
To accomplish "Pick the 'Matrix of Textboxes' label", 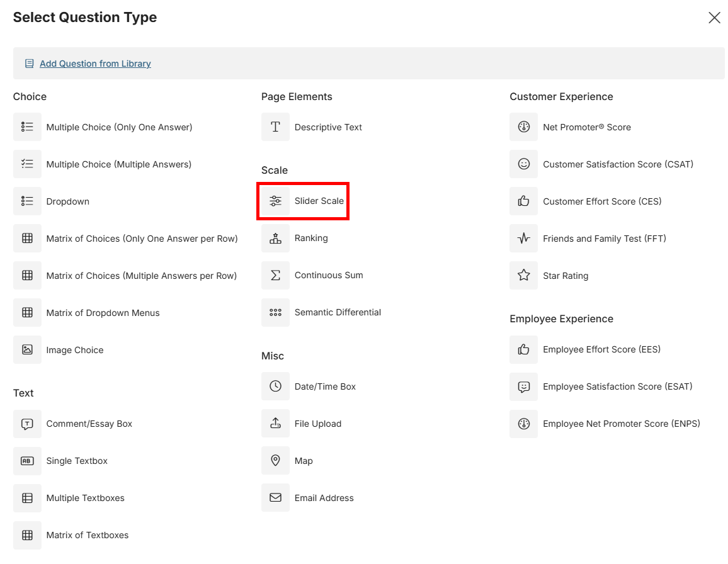I will click(x=88, y=535).
